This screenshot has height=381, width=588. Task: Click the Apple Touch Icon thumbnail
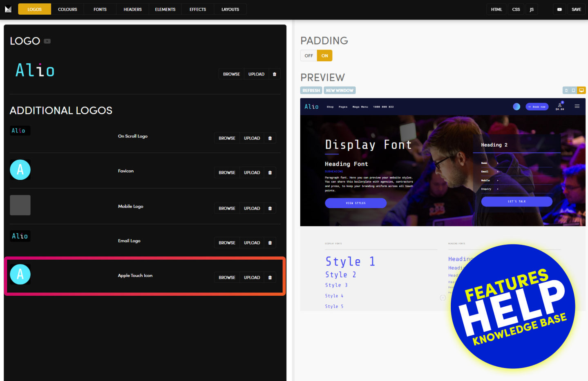coord(20,274)
